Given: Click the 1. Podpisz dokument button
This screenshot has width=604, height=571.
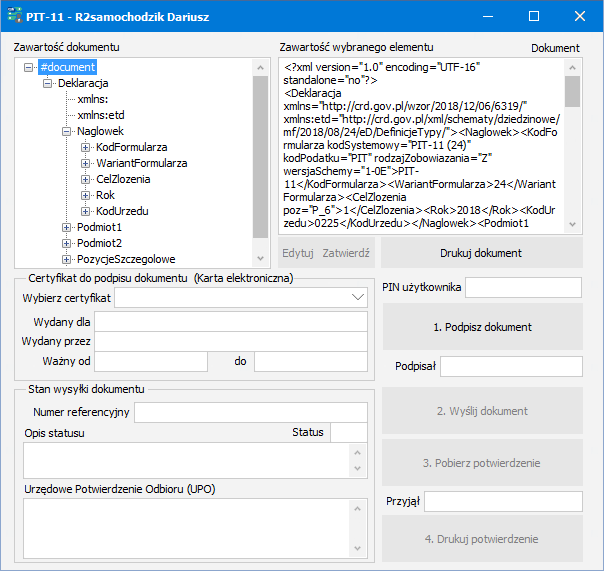Looking at the screenshot, I should coord(482,327).
